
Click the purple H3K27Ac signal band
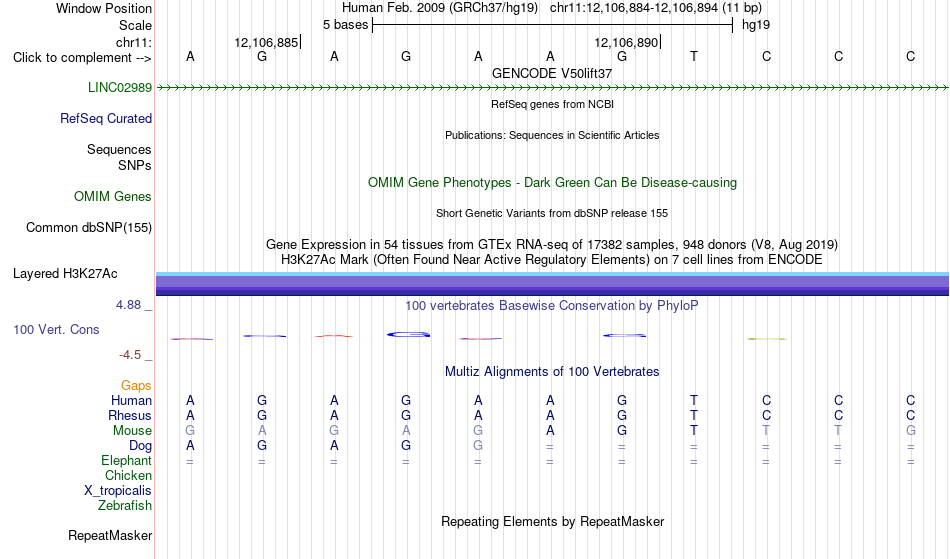tap(552, 284)
